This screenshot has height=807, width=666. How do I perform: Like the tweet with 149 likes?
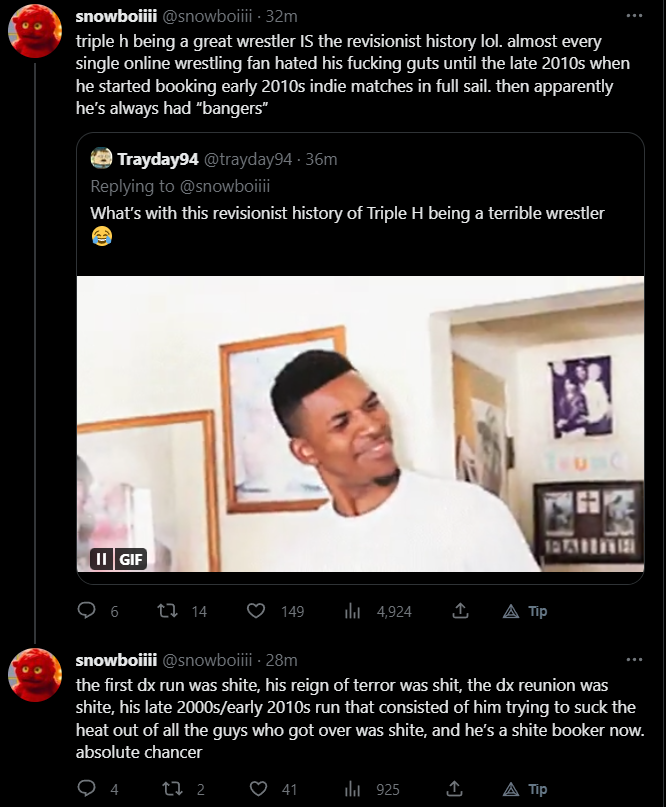[x=256, y=610]
